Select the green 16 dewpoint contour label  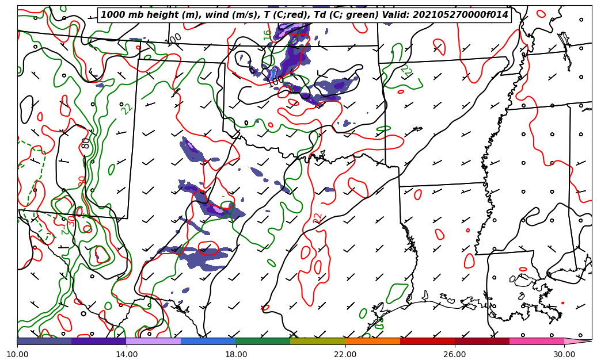268,35
